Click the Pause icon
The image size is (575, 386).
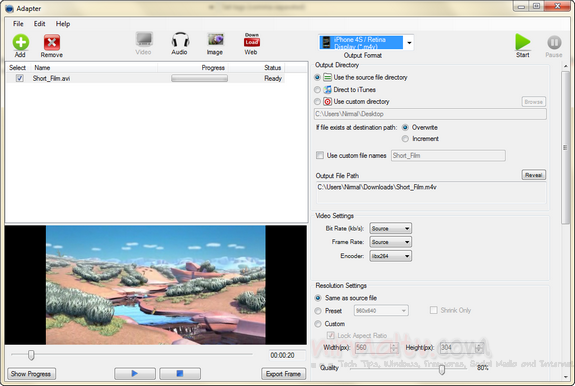(554, 43)
